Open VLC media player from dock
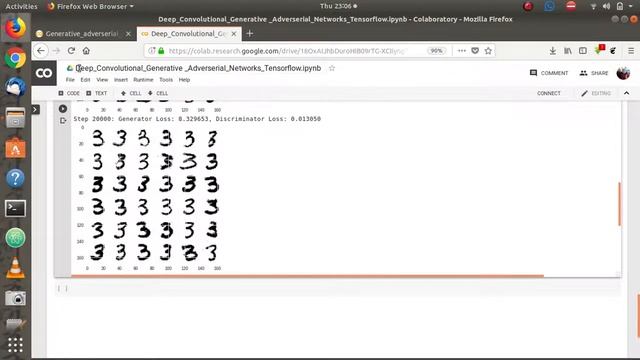The width and height of the screenshot is (640, 360). click(16, 268)
